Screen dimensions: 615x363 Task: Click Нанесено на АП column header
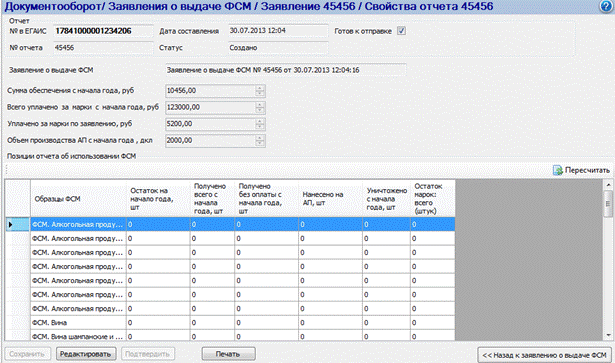(331, 199)
